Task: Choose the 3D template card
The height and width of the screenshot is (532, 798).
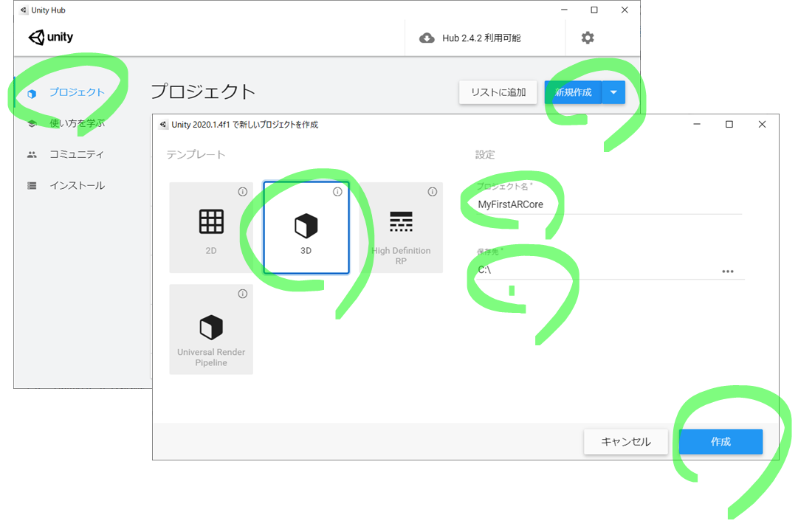Action: click(x=306, y=227)
